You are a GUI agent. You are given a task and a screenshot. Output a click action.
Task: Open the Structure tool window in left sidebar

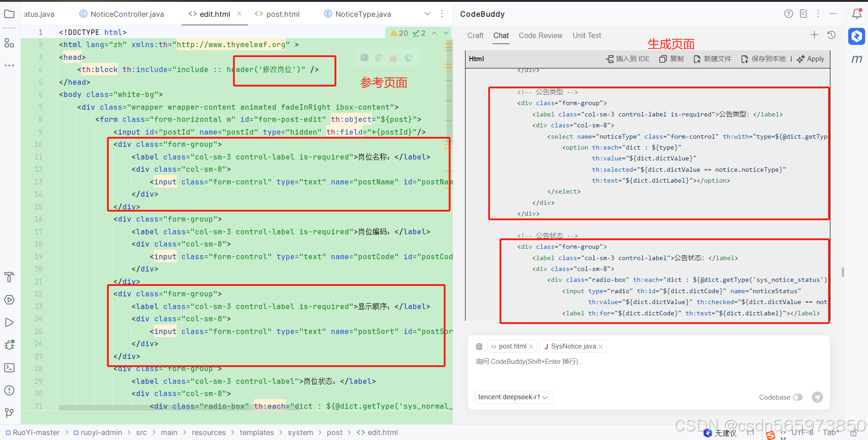click(9, 43)
